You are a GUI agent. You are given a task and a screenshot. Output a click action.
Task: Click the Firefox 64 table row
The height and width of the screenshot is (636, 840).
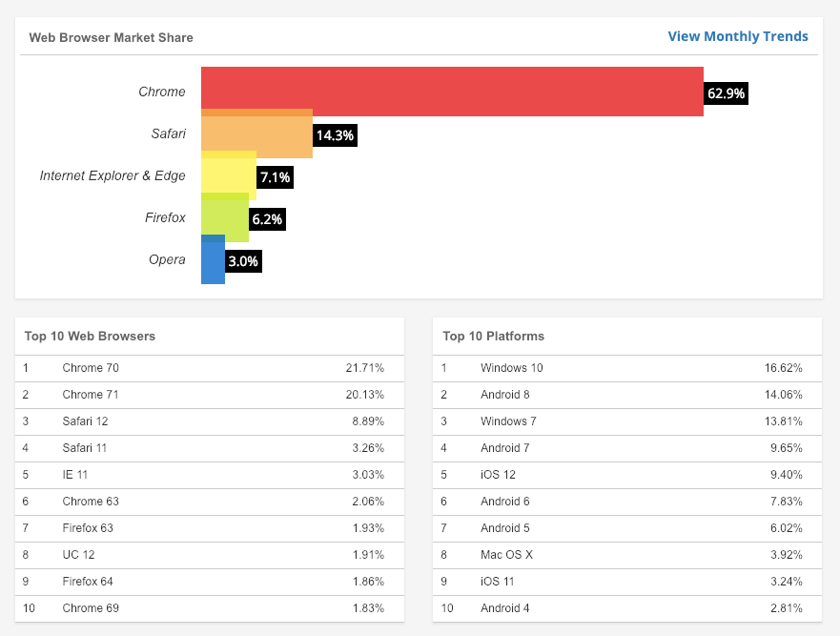210,582
